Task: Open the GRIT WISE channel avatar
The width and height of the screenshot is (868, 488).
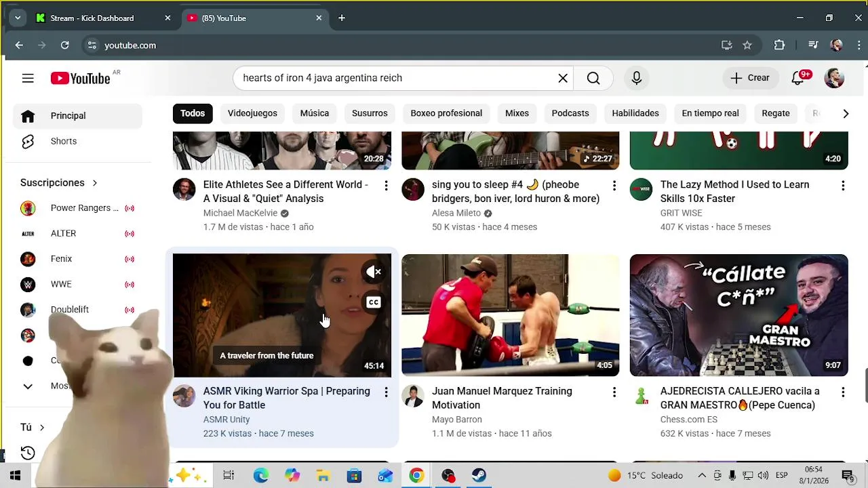Action: coord(641,190)
